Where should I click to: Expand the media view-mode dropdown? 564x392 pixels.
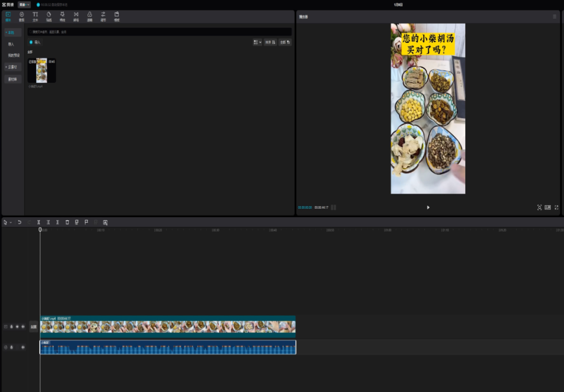256,42
